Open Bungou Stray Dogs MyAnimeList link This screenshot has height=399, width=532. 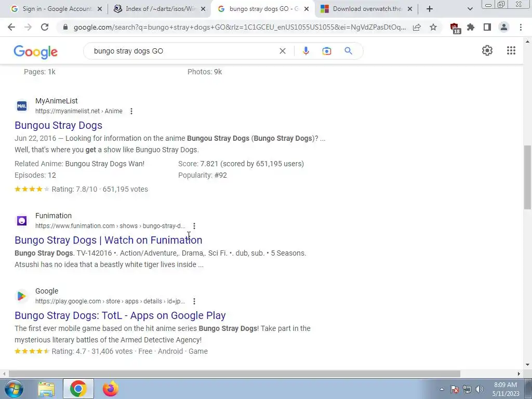coord(58,125)
